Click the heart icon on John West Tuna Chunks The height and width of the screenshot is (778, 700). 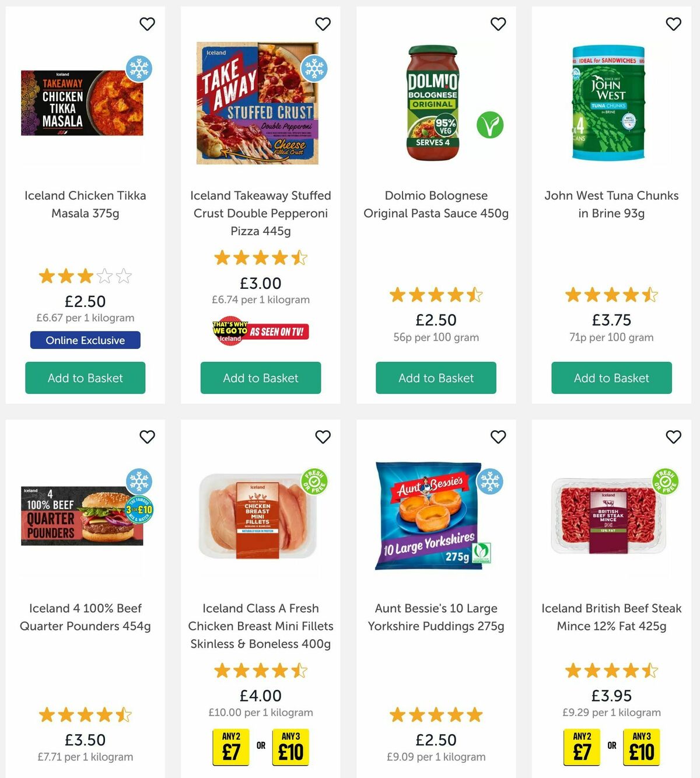click(x=673, y=24)
